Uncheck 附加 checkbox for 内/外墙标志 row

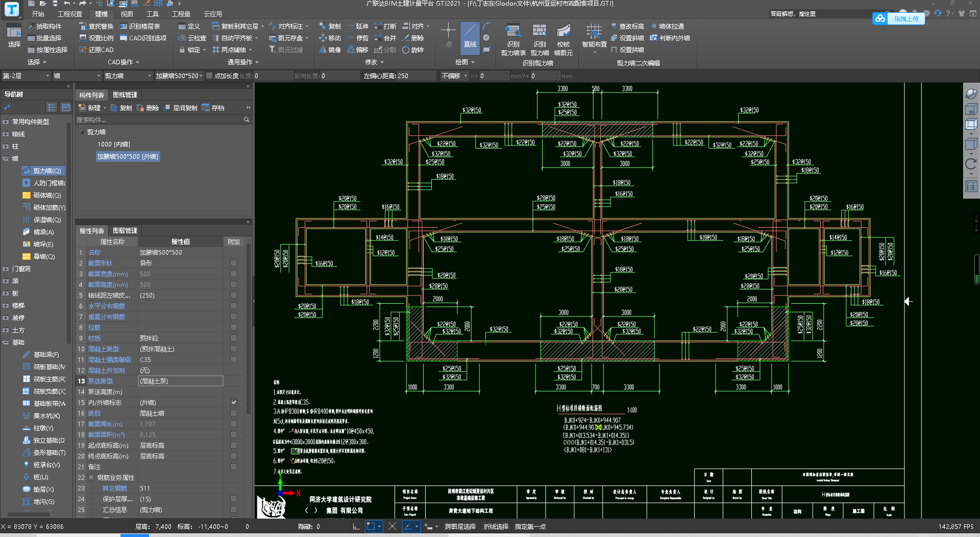pyautogui.click(x=234, y=402)
